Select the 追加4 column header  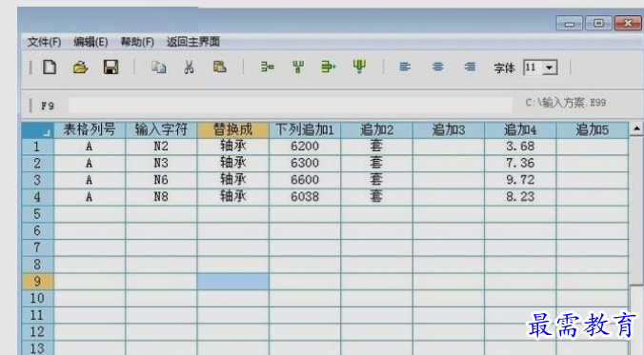pos(520,130)
